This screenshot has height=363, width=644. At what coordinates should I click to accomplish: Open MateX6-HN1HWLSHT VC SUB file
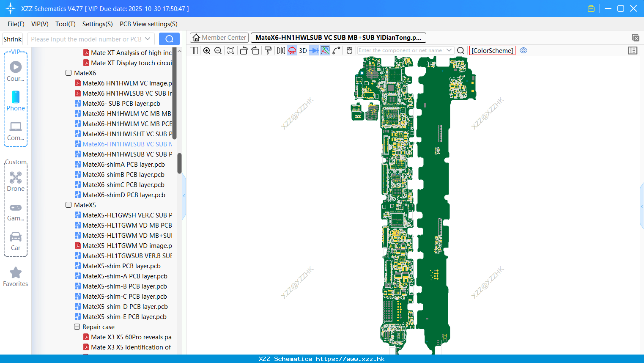coord(123,134)
